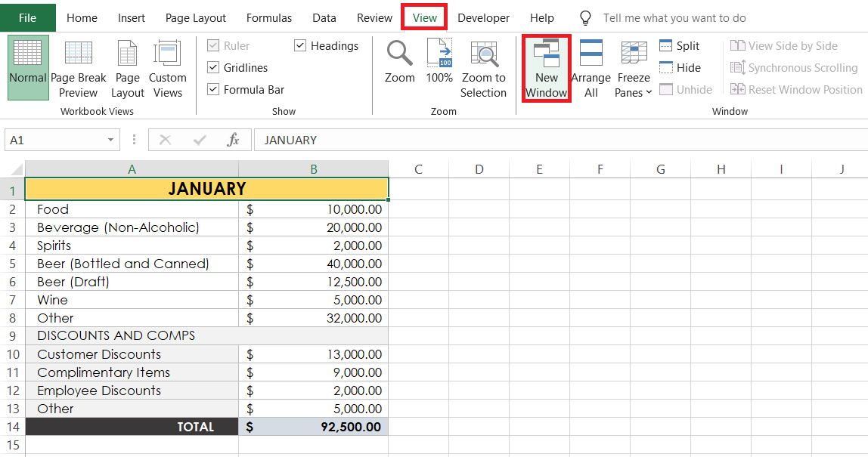Select the Wine cell

132,300
